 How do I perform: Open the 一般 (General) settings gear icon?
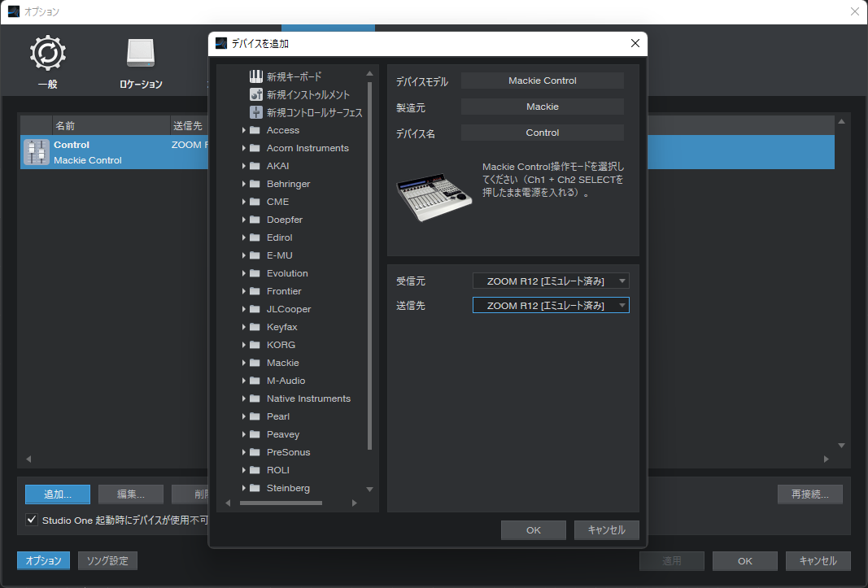pos(48,53)
